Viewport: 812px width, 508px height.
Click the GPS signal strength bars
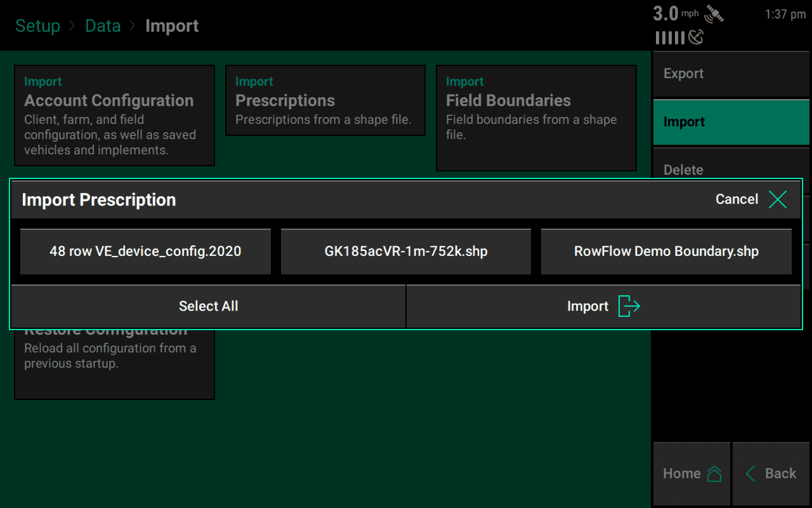[x=669, y=37]
